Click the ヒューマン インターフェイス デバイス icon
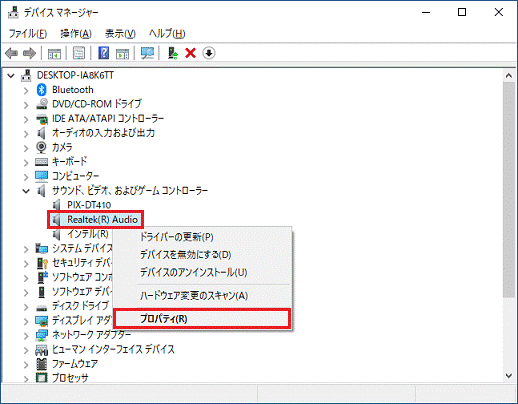The height and width of the screenshot is (404, 518). 42,349
